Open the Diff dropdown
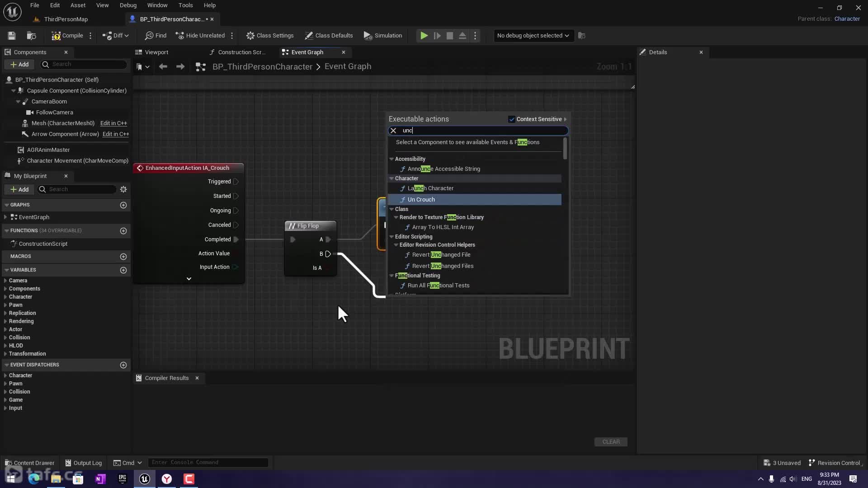The image size is (868, 488). 116,36
